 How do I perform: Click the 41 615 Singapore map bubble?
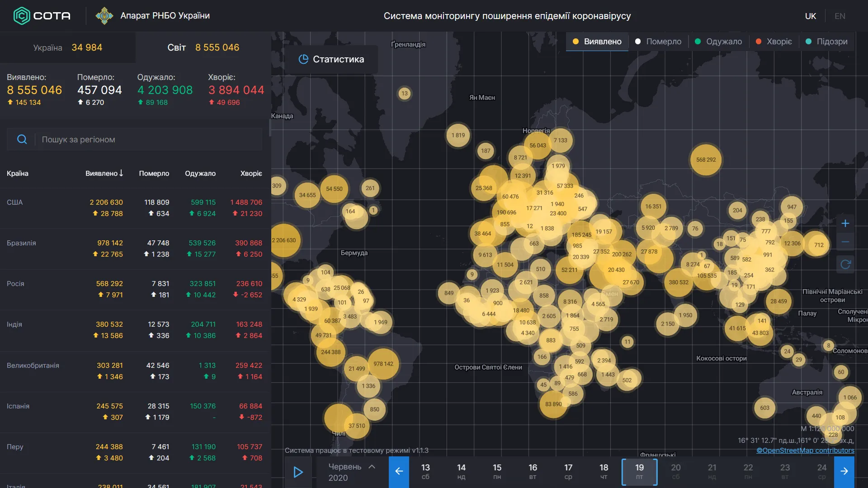tap(737, 328)
